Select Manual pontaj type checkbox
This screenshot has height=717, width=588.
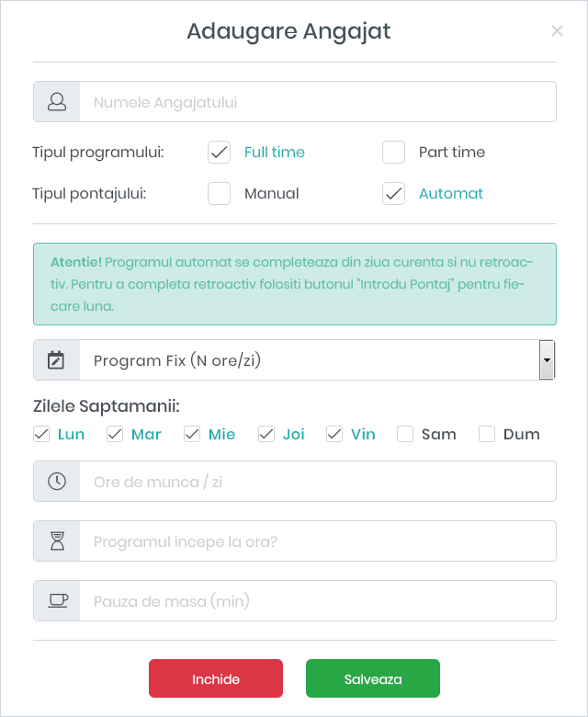(220, 194)
